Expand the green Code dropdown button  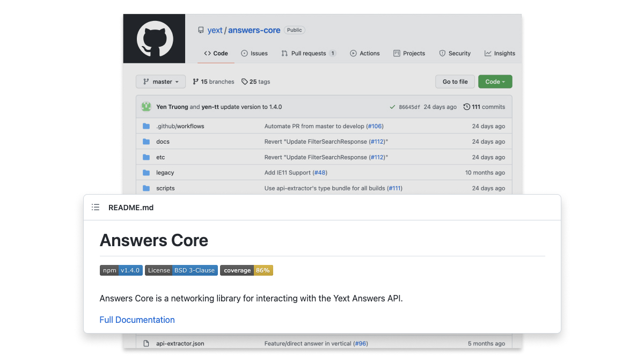point(495,82)
